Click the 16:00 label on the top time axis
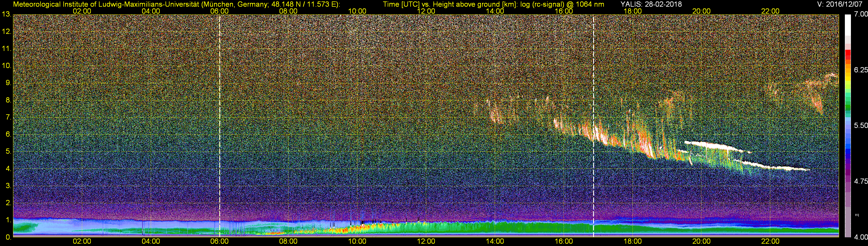 pos(564,11)
